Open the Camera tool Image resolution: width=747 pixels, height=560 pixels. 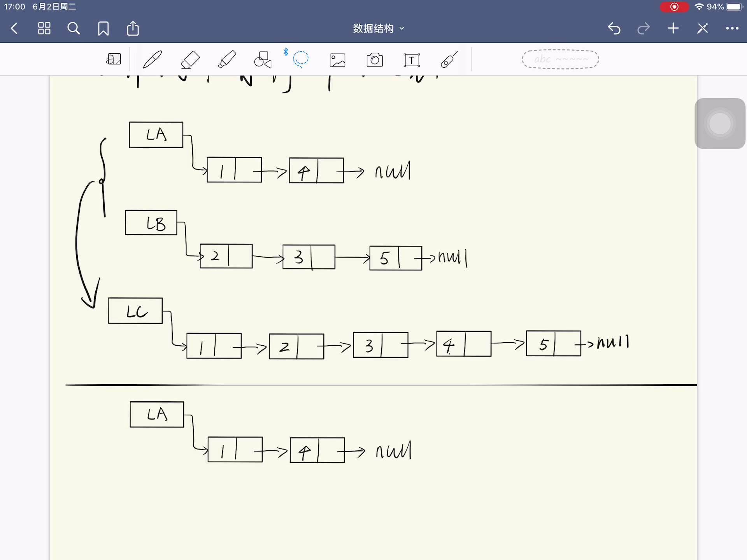(x=375, y=60)
